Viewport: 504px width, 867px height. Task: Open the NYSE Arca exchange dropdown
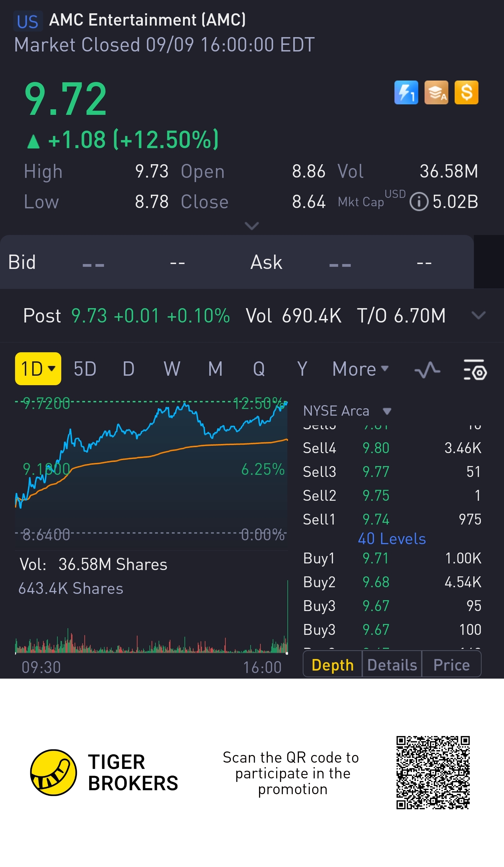pos(347,411)
